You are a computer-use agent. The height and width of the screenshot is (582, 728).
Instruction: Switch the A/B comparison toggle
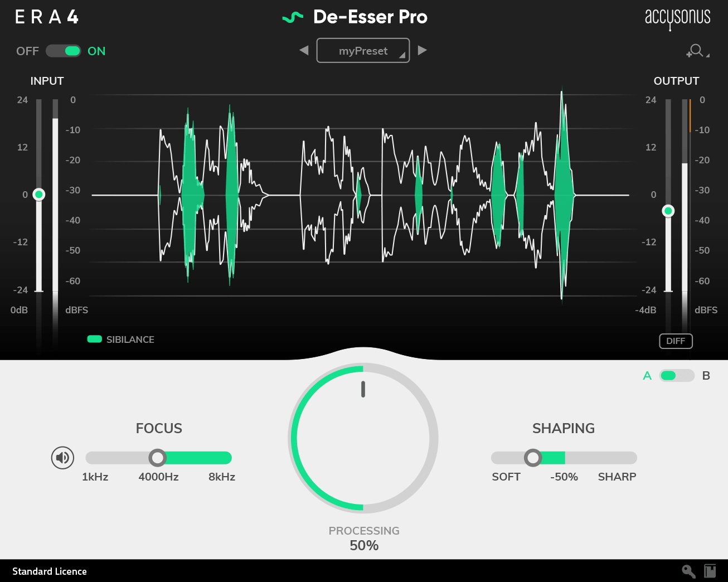click(x=677, y=376)
